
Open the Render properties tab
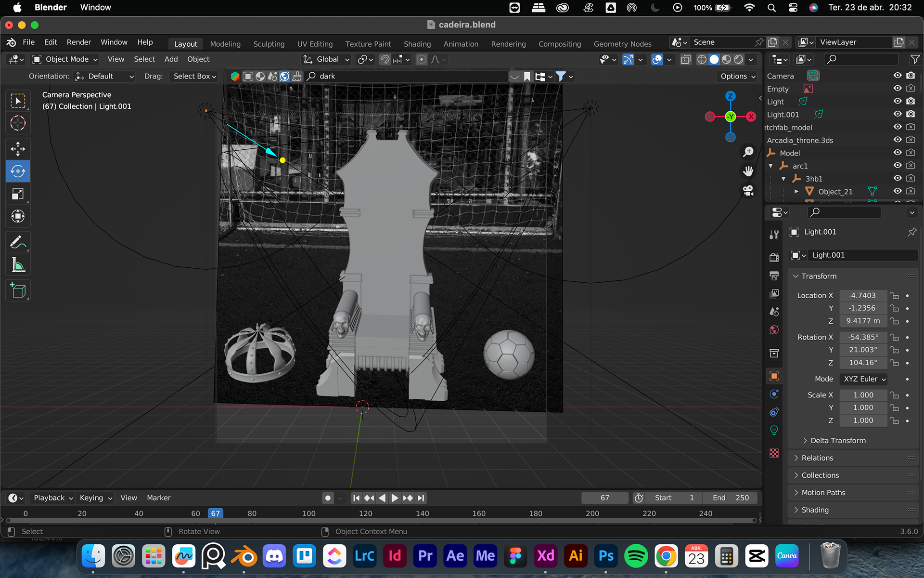click(x=774, y=257)
